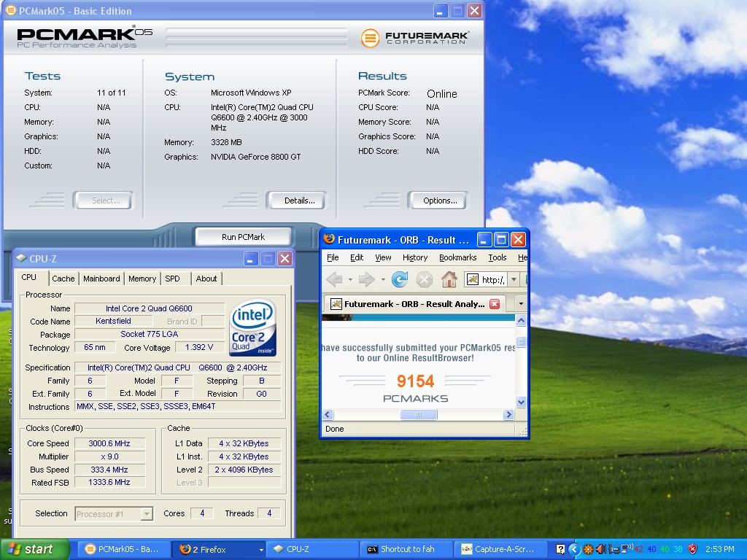Open the Edit menu in Firefox
Screen dimensions: 747x560
[356, 257]
